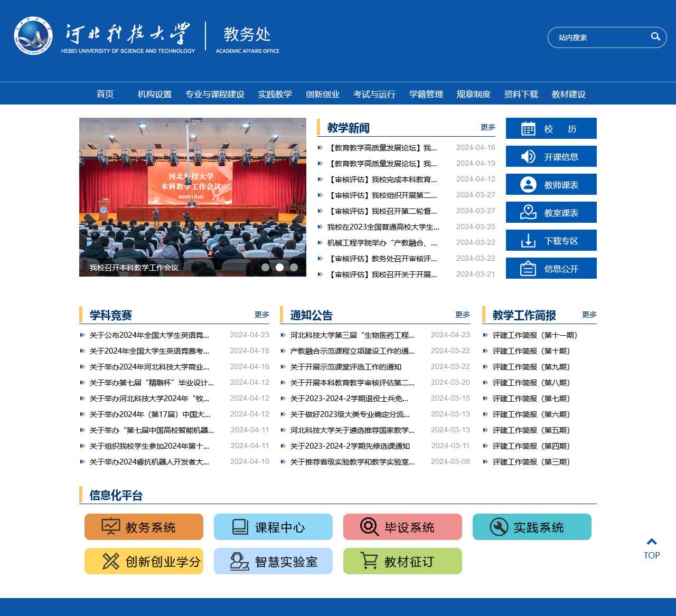Open the 信息公开 clipboard icon
Screen dimensions: 676x616
[528, 268]
